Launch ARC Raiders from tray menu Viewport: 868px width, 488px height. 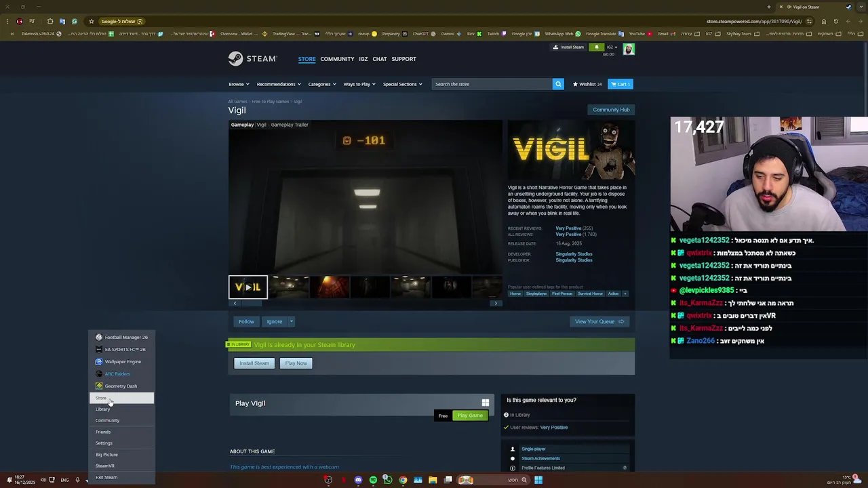[x=122, y=373]
